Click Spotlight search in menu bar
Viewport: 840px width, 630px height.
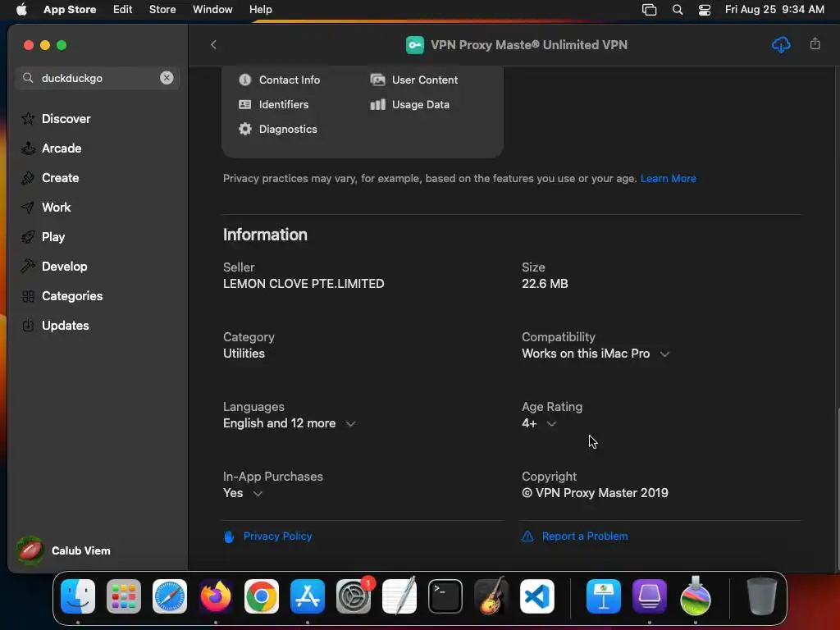coord(677,9)
